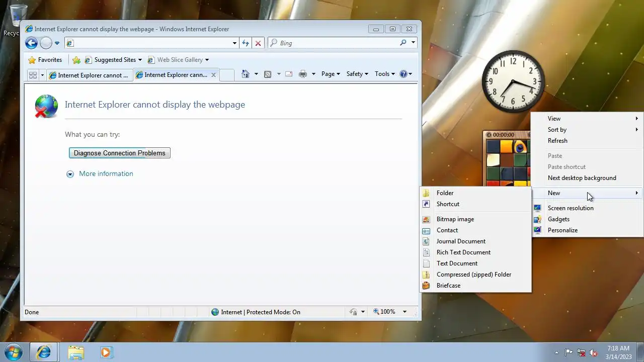The image size is (644, 362).
Task: Select Next desktop background
Action: point(587,178)
